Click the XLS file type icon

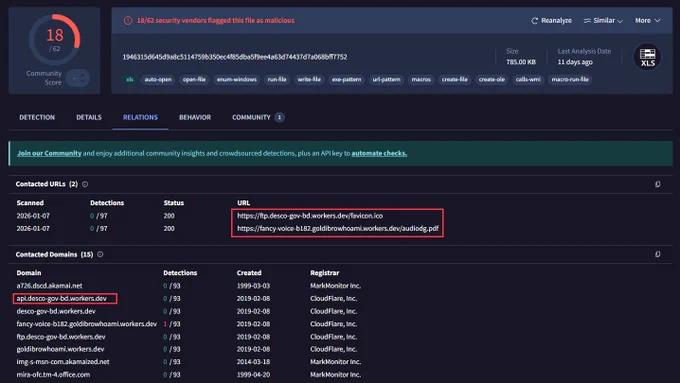(x=647, y=57)
